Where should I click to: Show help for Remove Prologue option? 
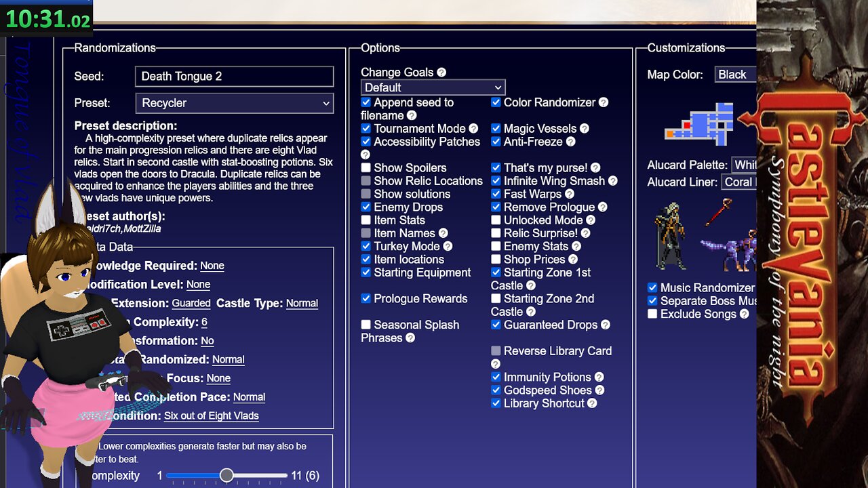coord(603,207)
